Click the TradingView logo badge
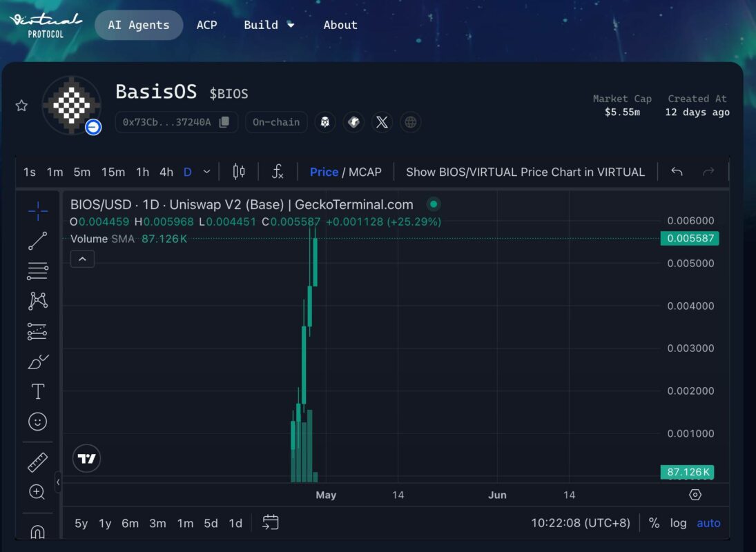This screenshot has height=552, width=756. [87, 459]
